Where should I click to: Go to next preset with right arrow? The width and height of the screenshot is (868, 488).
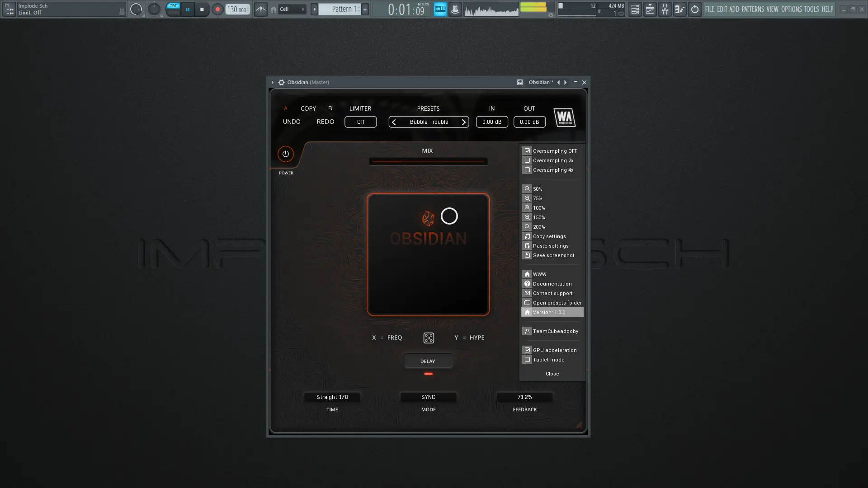pos(463,122)
